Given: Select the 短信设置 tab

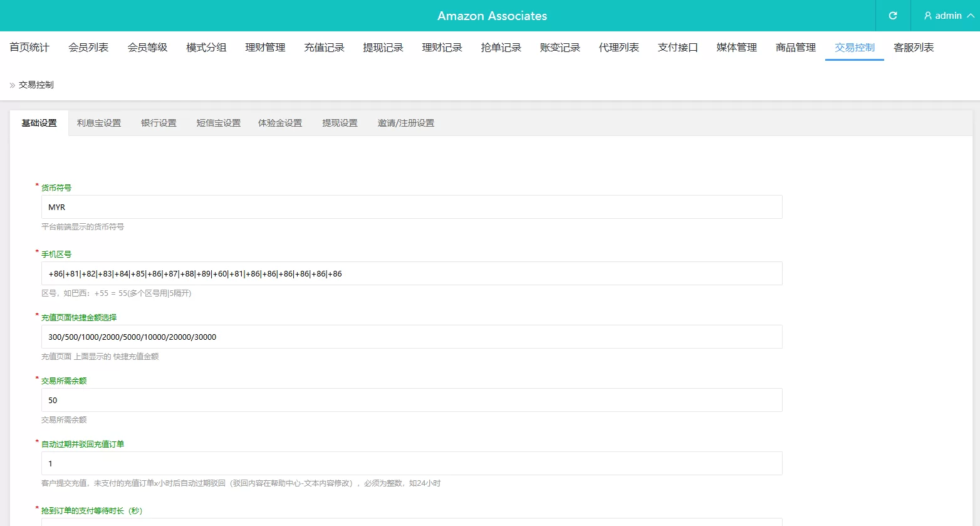Looking at the screenshot, I should pos(217,123).
